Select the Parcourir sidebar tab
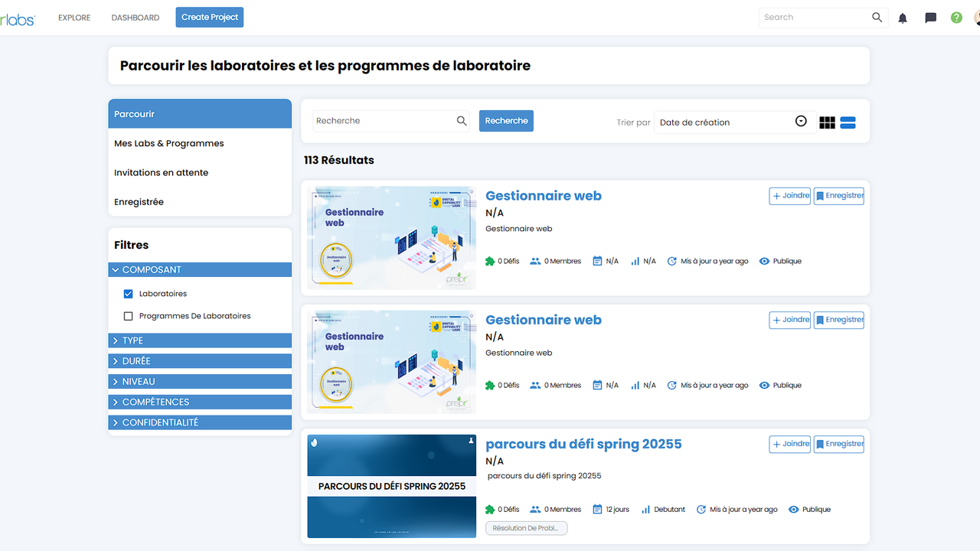The image size is (980, 551). (x=200, y=114)
